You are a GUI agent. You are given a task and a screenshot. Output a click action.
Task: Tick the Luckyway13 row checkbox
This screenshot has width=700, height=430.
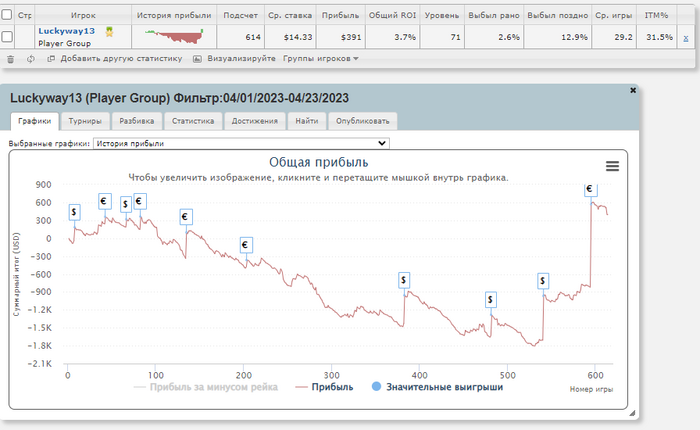7,37
